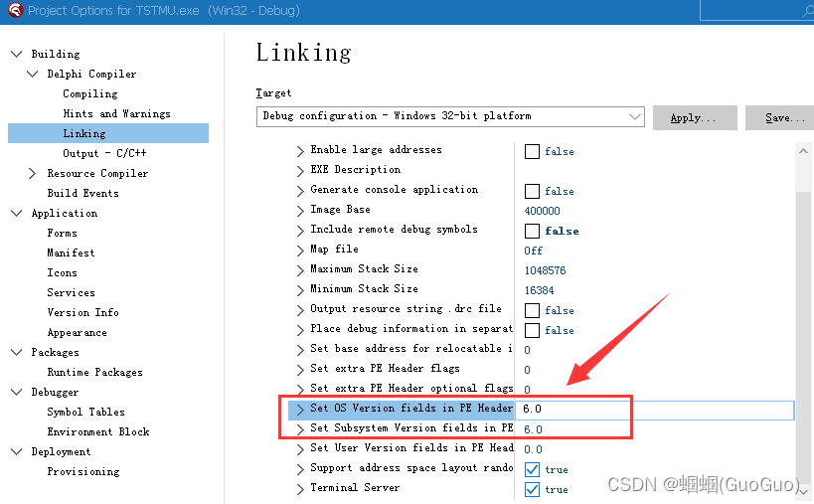This screenshot has width=814, height=504.
Task: Expand the Map file option
Action: coord(300,251)
